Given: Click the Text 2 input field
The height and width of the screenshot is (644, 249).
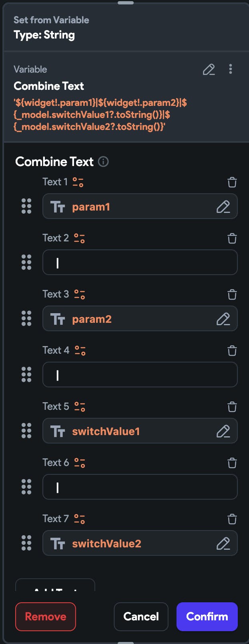Looking at the screenshot, I should (x=140, y=263).
